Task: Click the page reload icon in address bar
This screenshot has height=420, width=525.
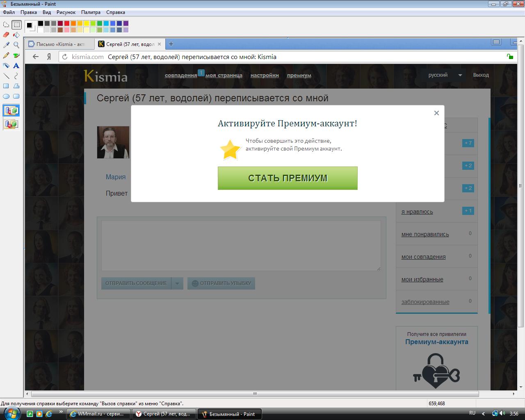Action: tap(65, 57)
